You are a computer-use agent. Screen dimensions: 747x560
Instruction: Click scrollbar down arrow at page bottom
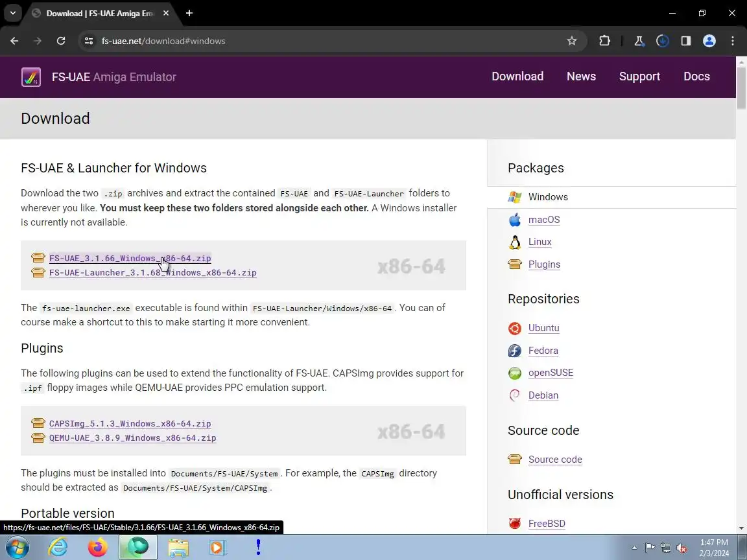741,528
